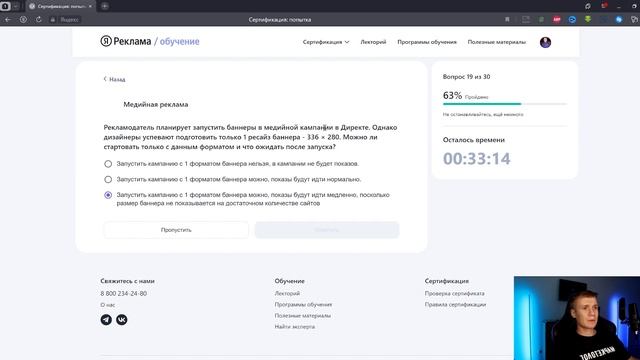
Task: Open Правила сертификации footer link
Action: coord(455,304)
